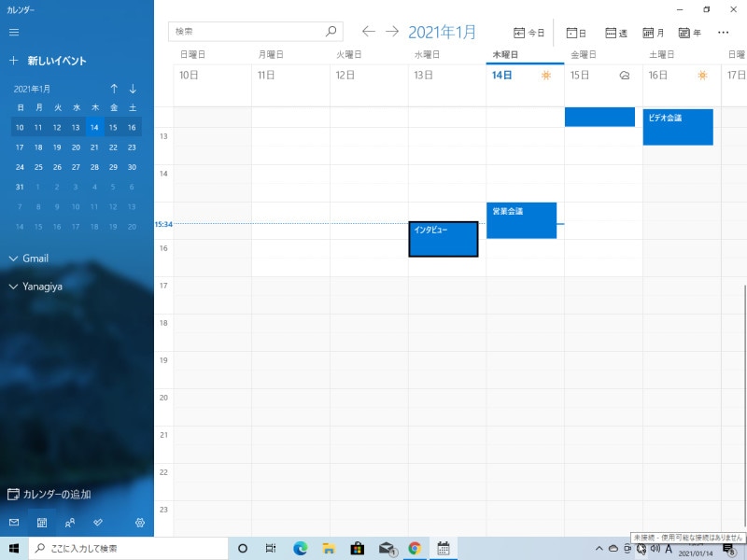
Task: Open Task View in taskbar
Action: pyautogui.click(x=271, y=549)
